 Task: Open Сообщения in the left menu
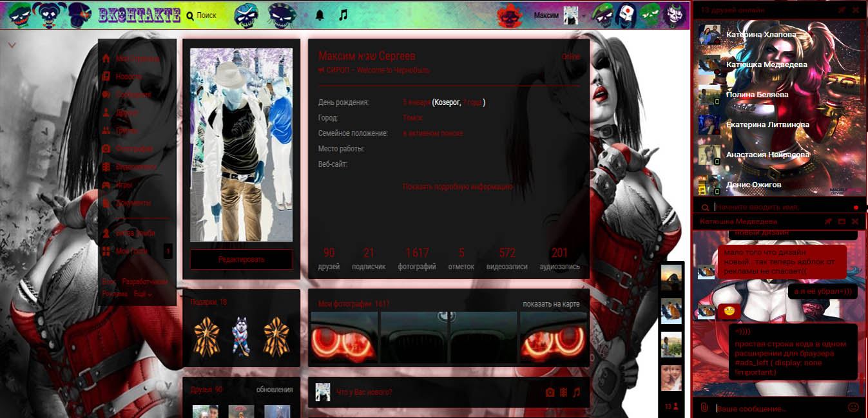coord(128,95)
